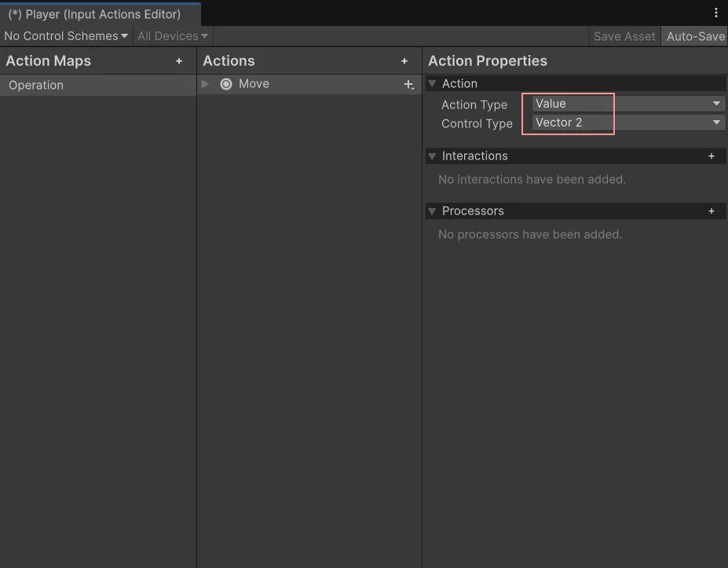The height and width of the screenshot is (568, 728).
Task: Open the All Devices dropdown
Action: [173, 36]
